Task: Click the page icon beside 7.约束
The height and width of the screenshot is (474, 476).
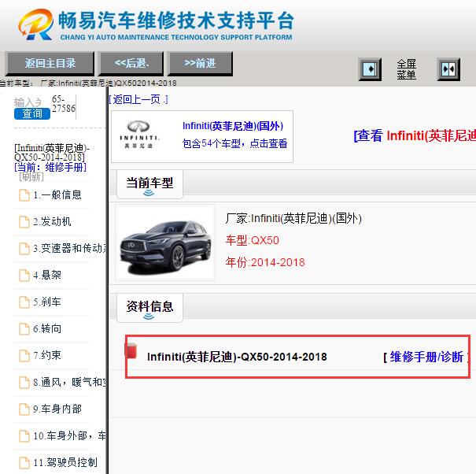Action: (24, 356)
